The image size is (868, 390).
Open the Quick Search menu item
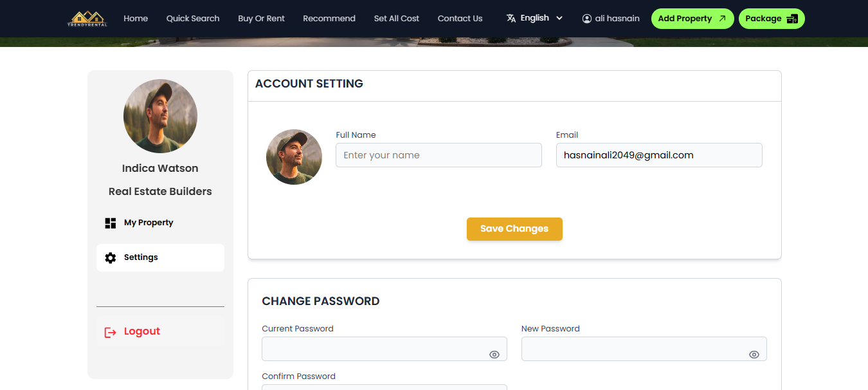pyautogui.click(x=193, y=19)
